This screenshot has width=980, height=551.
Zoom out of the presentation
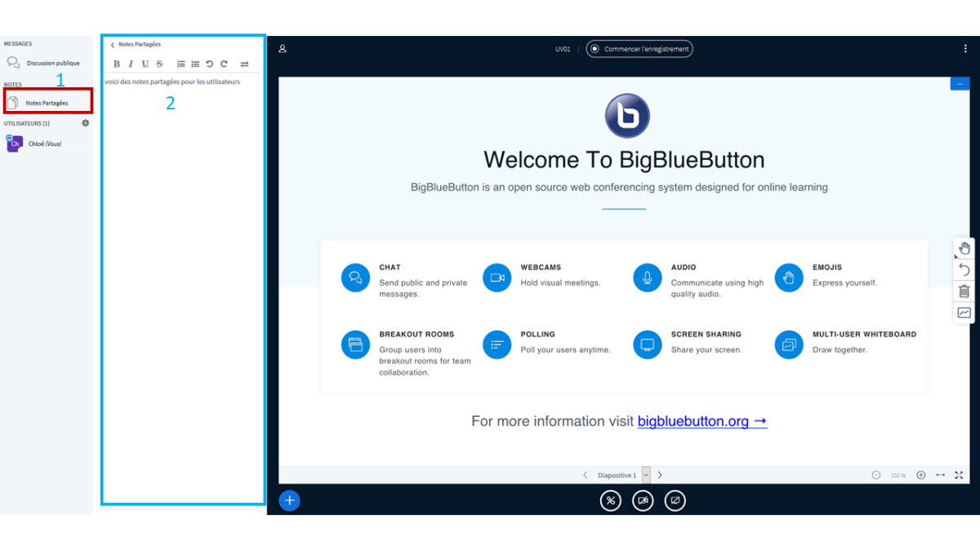[876, 475]
